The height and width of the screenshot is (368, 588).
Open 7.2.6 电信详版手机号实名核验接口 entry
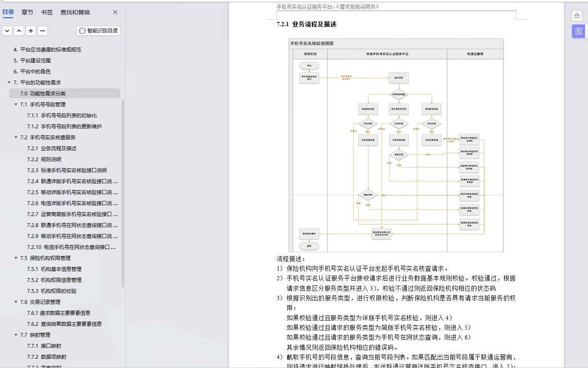tap(72, 203)
